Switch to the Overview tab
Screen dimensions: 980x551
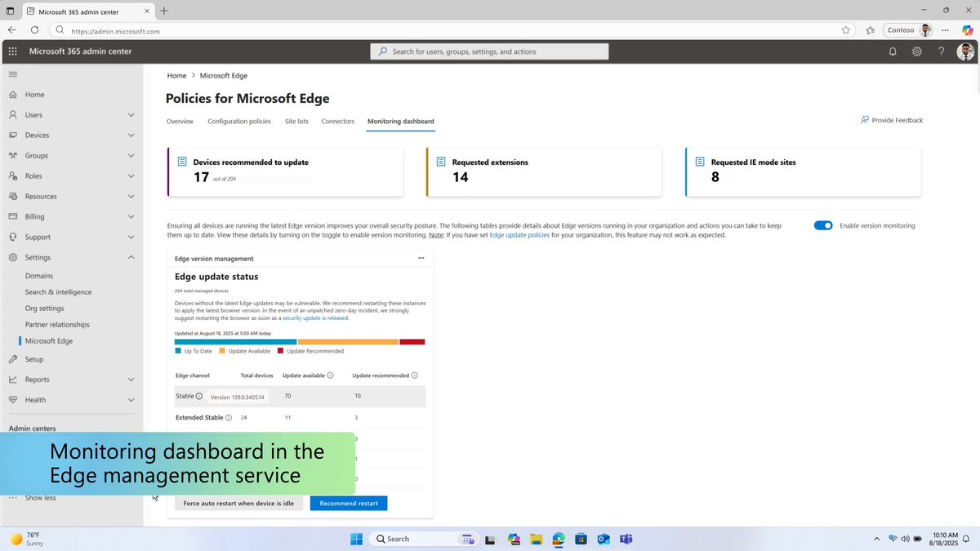coord(180,122)
